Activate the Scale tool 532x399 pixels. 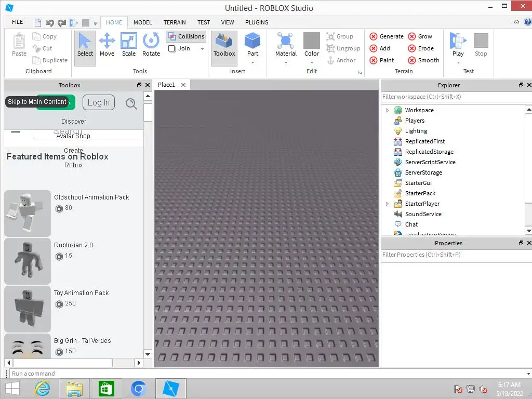129,45
